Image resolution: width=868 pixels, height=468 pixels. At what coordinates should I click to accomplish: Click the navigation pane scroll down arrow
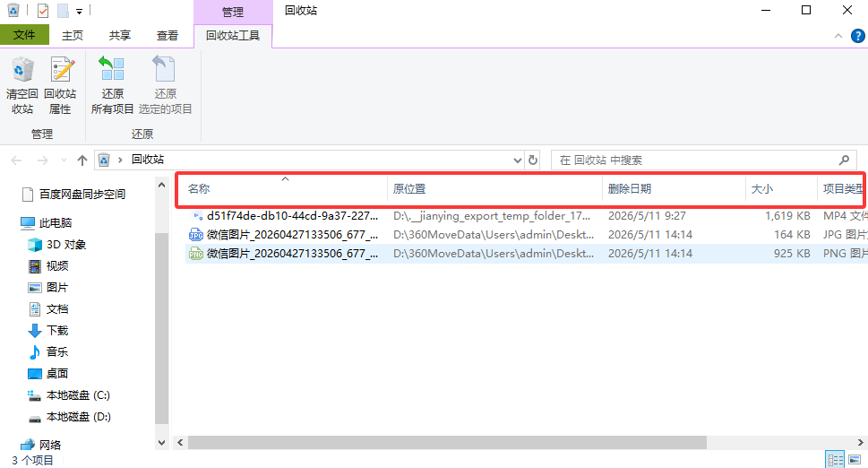pos(161,443)
